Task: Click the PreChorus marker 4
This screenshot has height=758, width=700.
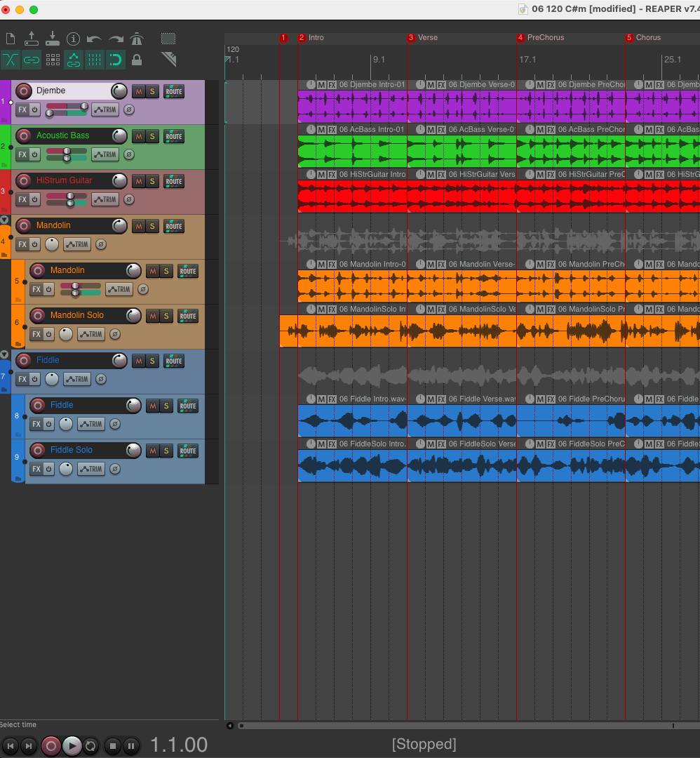Action: coord(520,38)
